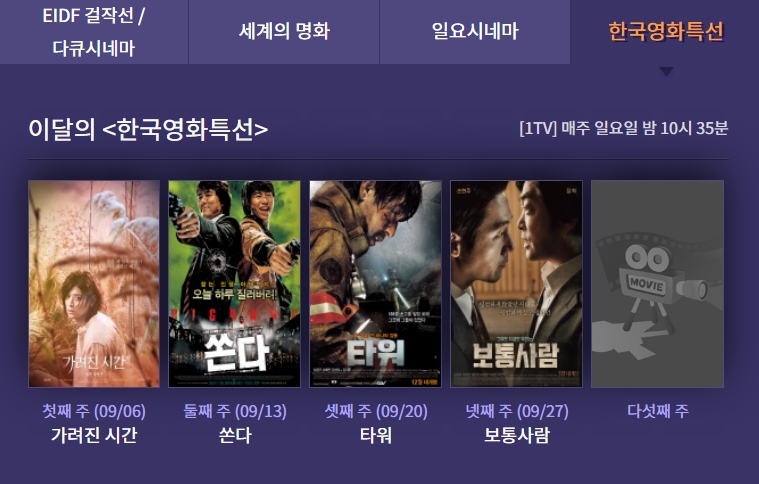Image resolution: width=759 pixels, height=484 pixels.
Task: Click the 타워 title text
Action: (376, 435)
